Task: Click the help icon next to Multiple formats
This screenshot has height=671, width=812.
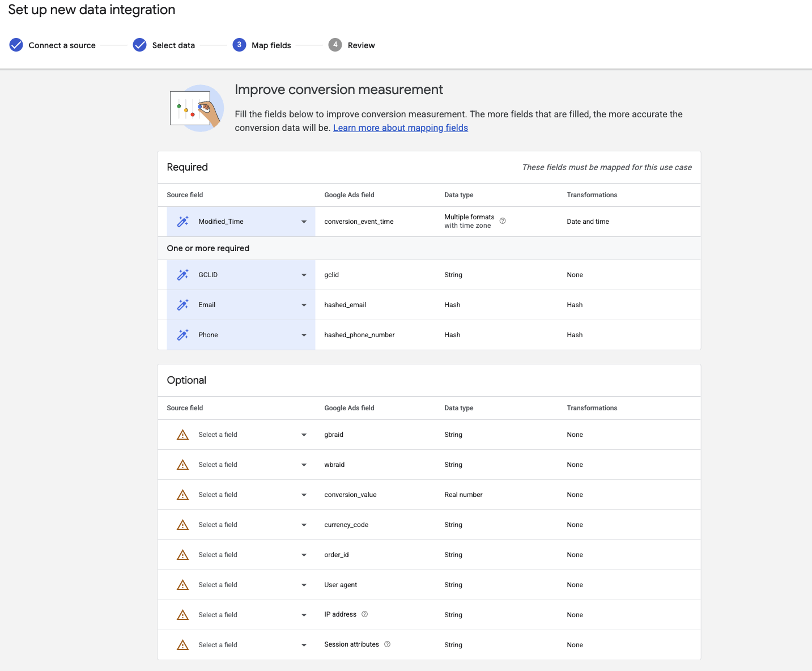Action: coord(503,221)
